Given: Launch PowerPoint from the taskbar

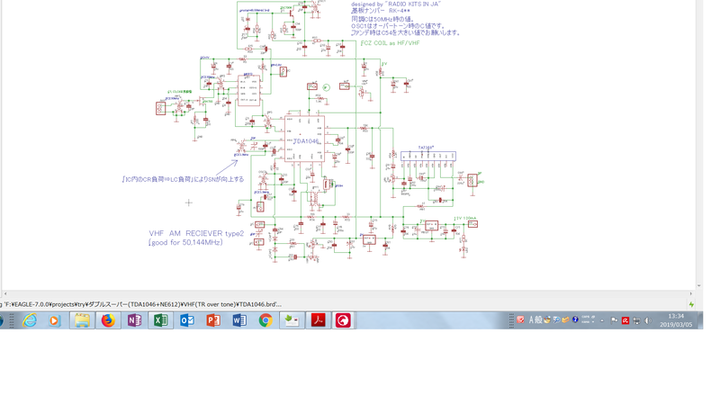Looking at the screenshot, I should (212, 320).
